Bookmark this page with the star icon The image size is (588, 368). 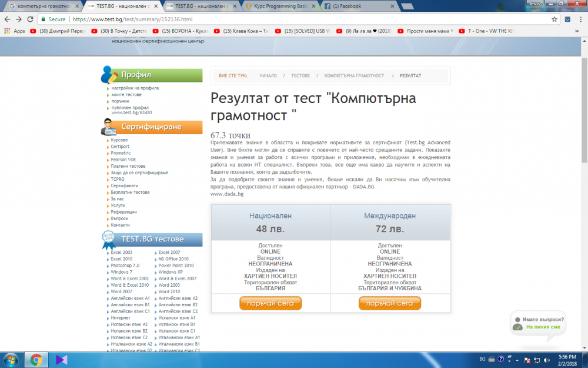click(554, 19)
